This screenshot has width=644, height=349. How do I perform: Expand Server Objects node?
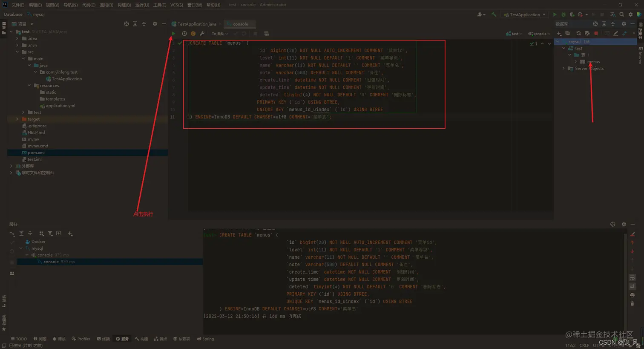coord(563,68)
